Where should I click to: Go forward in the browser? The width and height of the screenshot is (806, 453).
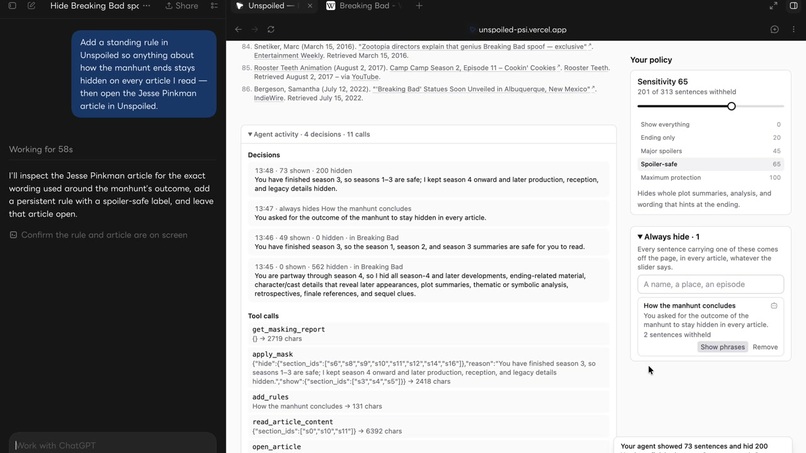coord(254,29)
